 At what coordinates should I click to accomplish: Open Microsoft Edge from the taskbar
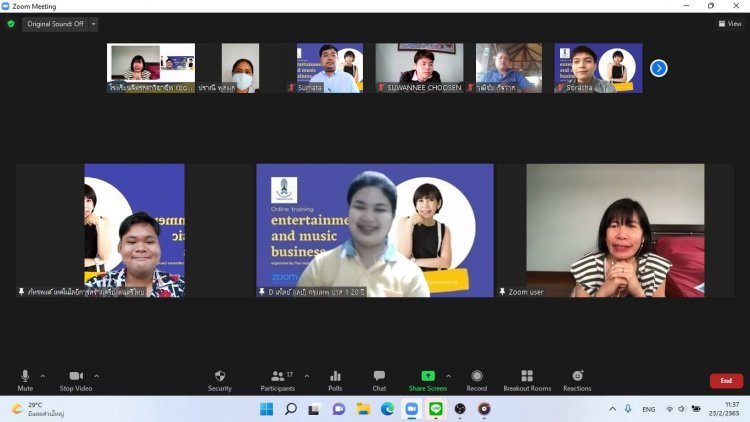pos(387,409)
